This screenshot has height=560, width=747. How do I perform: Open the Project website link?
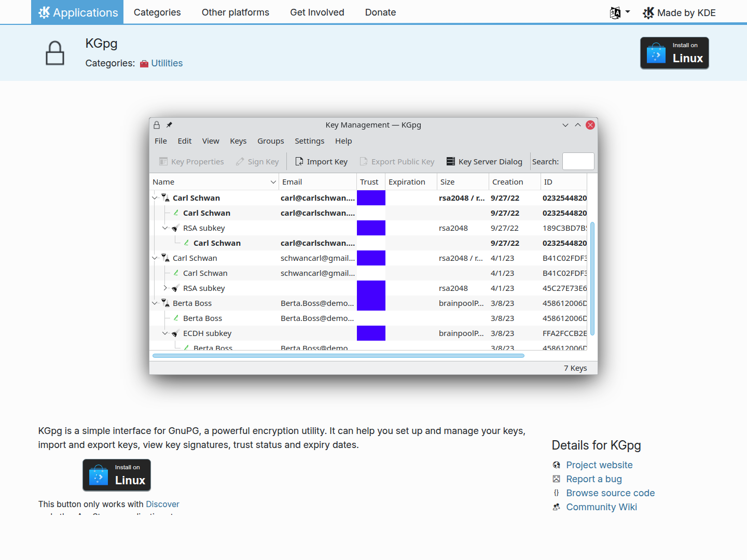click(x=599, y=465)
